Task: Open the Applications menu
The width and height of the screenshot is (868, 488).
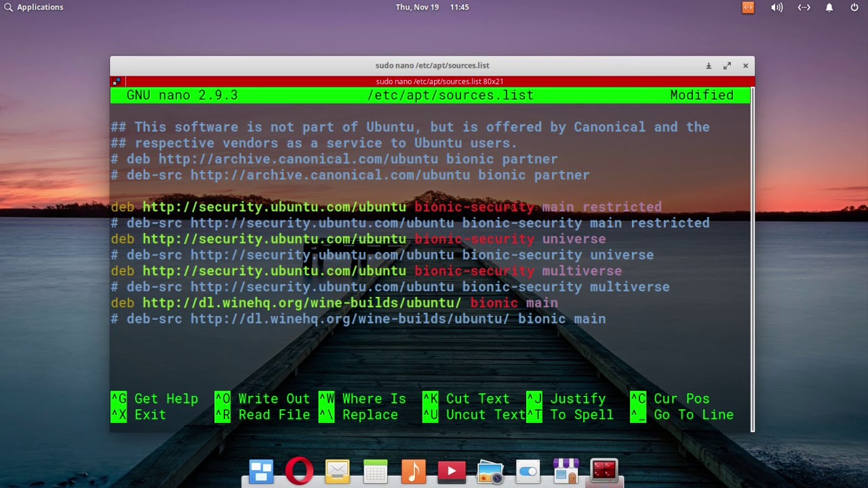Action: pos(33,7)
